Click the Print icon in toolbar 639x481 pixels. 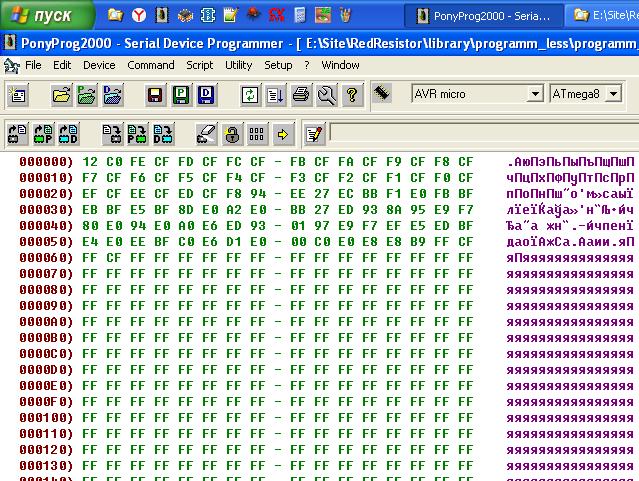[301, 95]
